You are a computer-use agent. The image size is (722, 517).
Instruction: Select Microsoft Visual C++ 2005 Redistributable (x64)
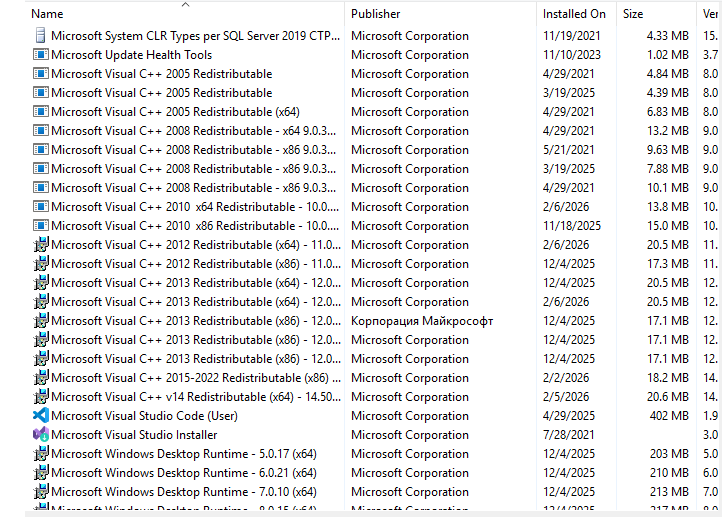175,112
